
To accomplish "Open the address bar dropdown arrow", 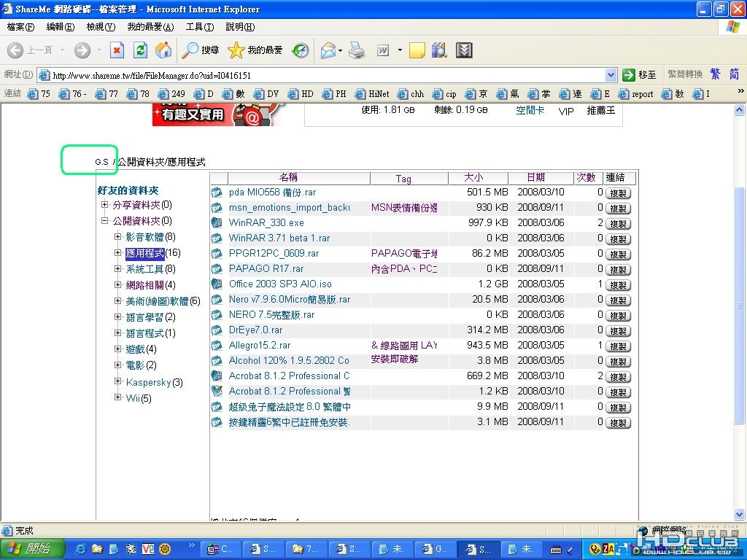I will [611, 75].
